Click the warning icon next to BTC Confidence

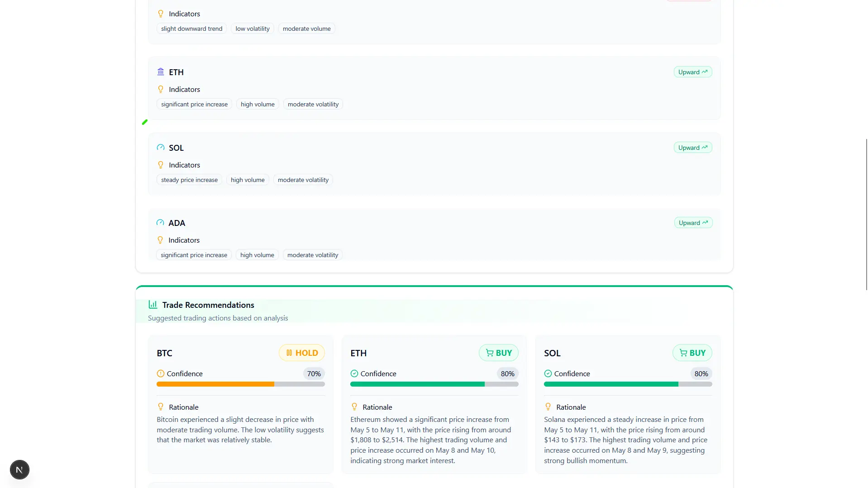click(160, 373)
